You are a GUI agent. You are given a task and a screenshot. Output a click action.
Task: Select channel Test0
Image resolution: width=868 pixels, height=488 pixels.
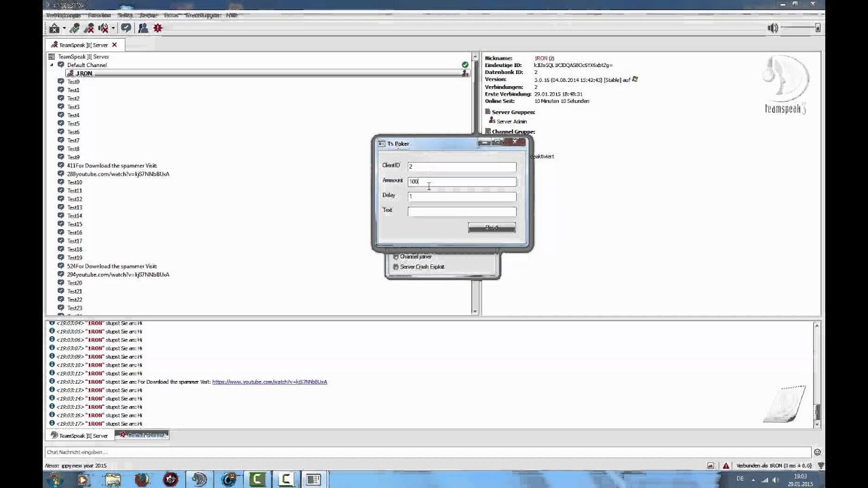(x=73, y=82)
